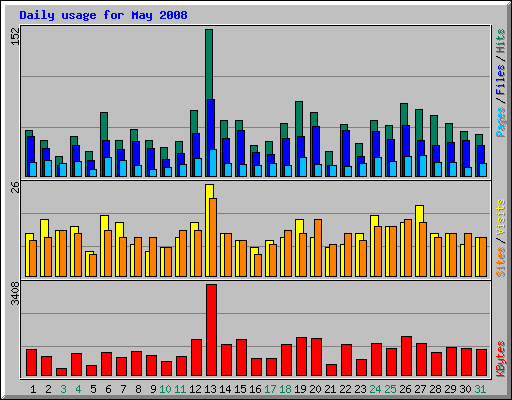512x400 pixels.
Task: Click day label "23" on the x-axis
Action: coord(360,389)
